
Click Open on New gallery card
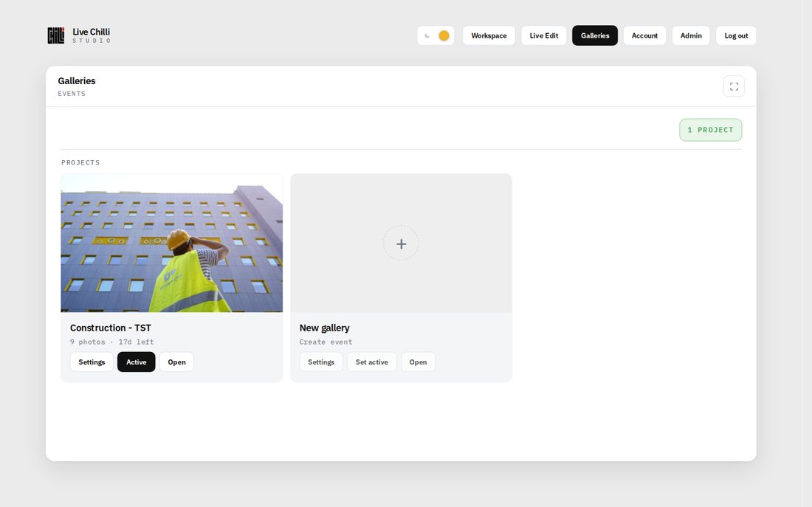pos(418,362)
